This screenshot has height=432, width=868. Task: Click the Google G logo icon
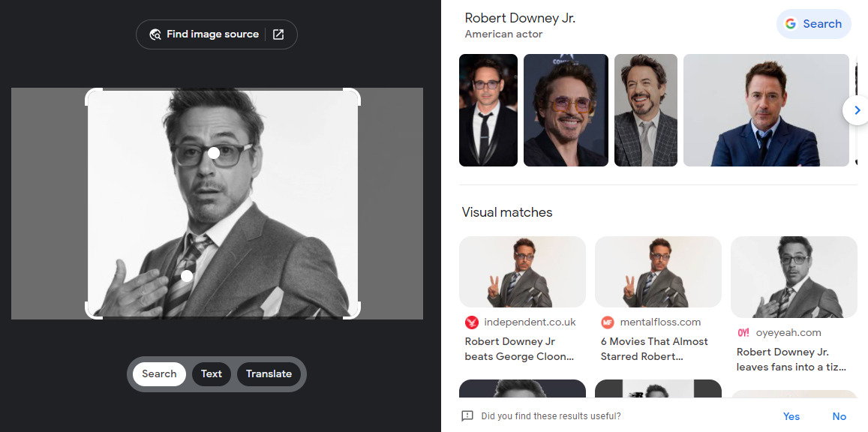click(x=791, y=24)
